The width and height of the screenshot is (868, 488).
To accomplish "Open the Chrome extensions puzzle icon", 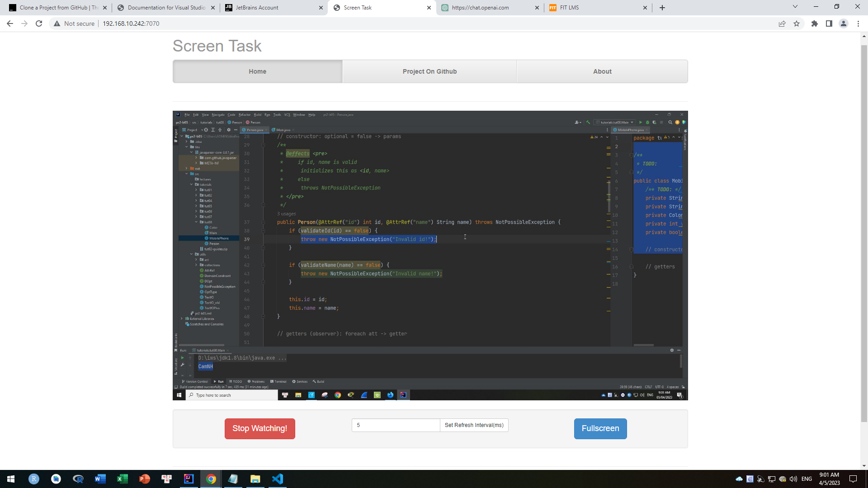I will pos(815,23).
